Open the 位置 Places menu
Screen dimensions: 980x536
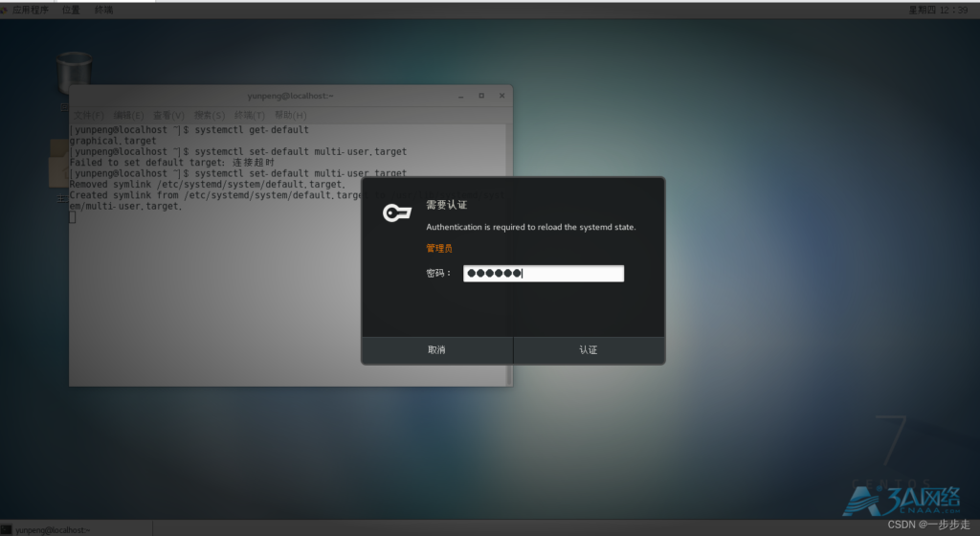click(71, 10)
